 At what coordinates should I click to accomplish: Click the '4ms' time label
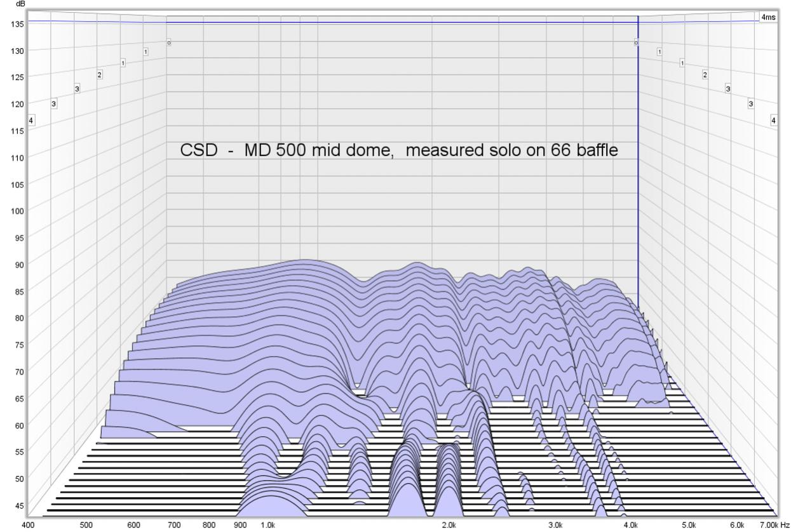768,17
